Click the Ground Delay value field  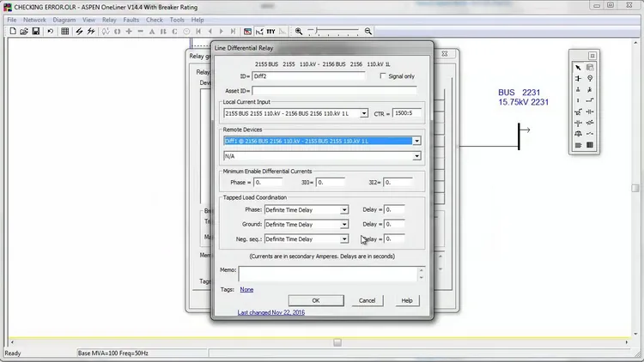point(394,224)
